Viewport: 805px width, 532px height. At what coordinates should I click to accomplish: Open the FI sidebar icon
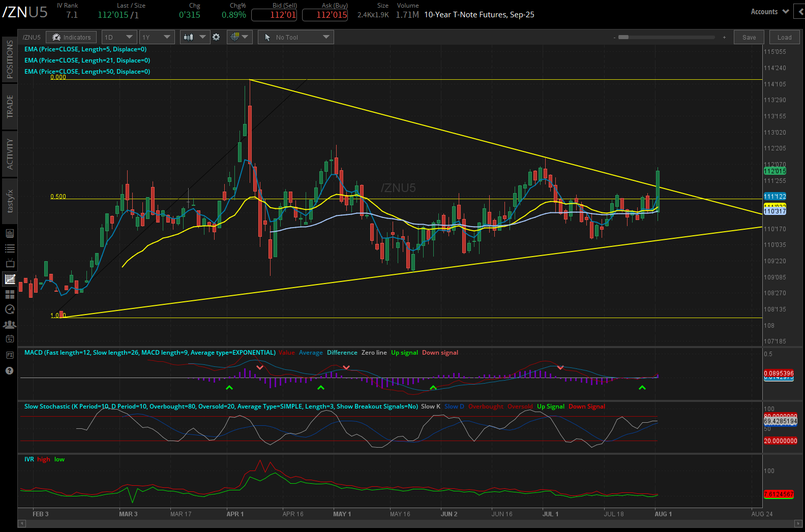coord(10,355)
